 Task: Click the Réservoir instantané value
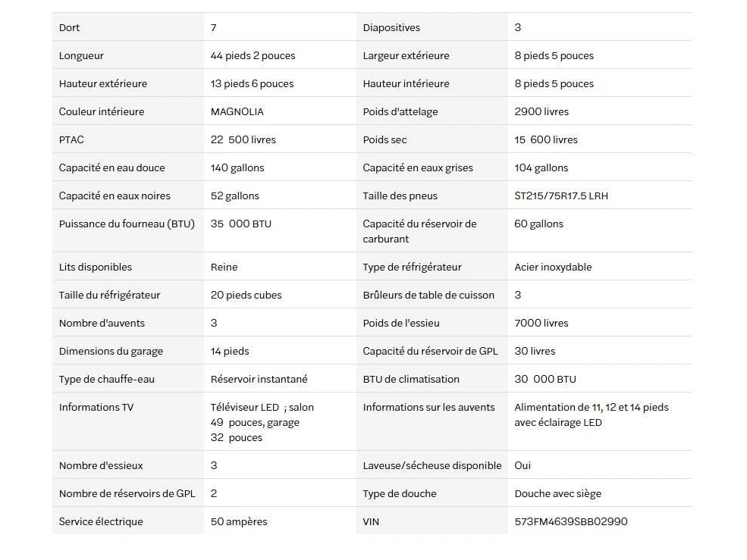point(259,379)
